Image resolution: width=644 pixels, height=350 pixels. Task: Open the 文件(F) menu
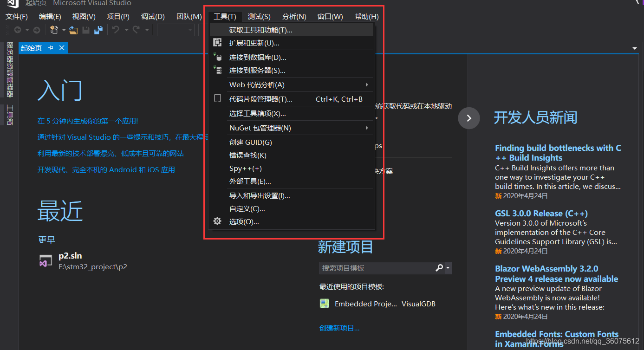pyautogui.click(x=17, y=16)
